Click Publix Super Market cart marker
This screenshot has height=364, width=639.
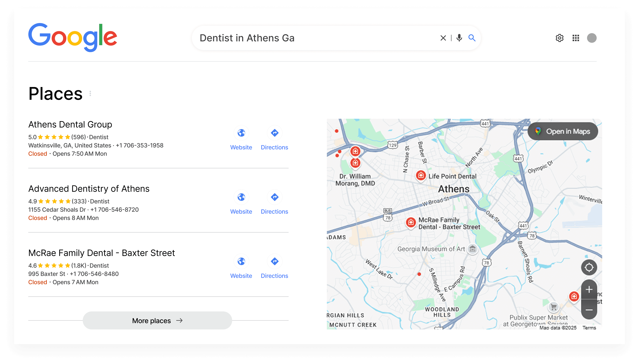(x=554, y=307)
